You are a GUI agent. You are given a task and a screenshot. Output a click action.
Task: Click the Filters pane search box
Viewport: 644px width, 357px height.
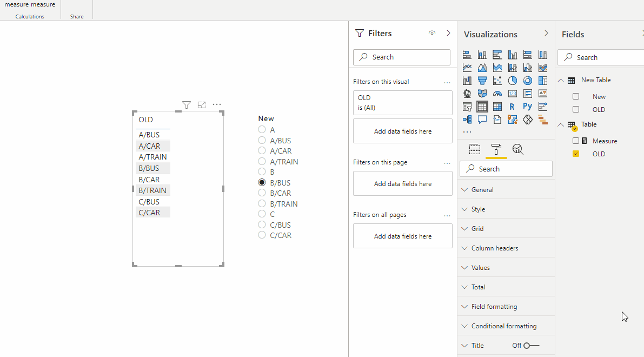(402, 57)
